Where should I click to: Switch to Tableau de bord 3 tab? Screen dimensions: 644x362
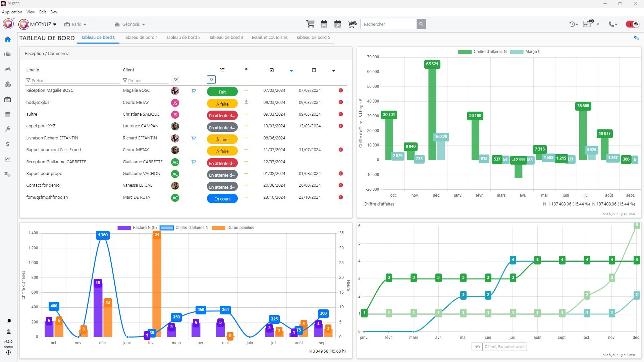[x=226, y=38]
